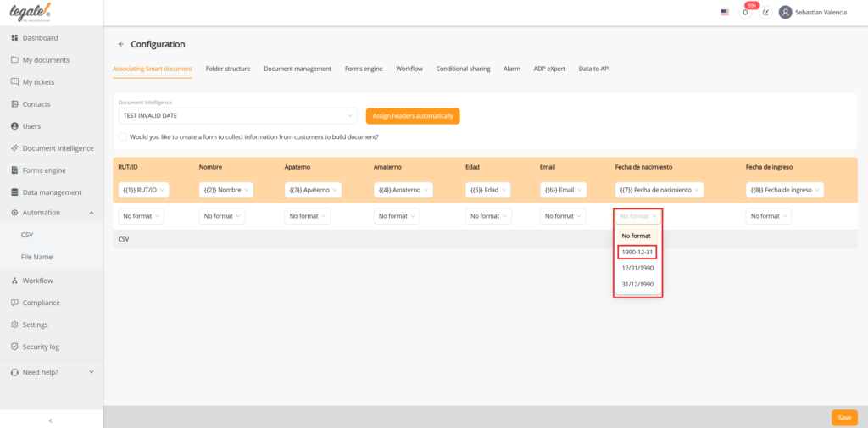Click the Automation gear icon
The width and height of the screenshot is (868, 428).
click(15, 213)
